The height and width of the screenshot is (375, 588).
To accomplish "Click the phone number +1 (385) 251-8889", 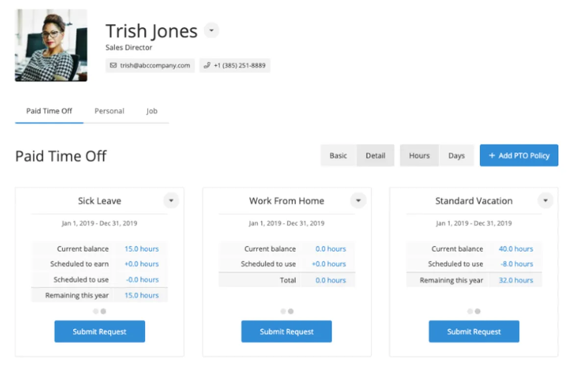I will [x=235, y=65].
